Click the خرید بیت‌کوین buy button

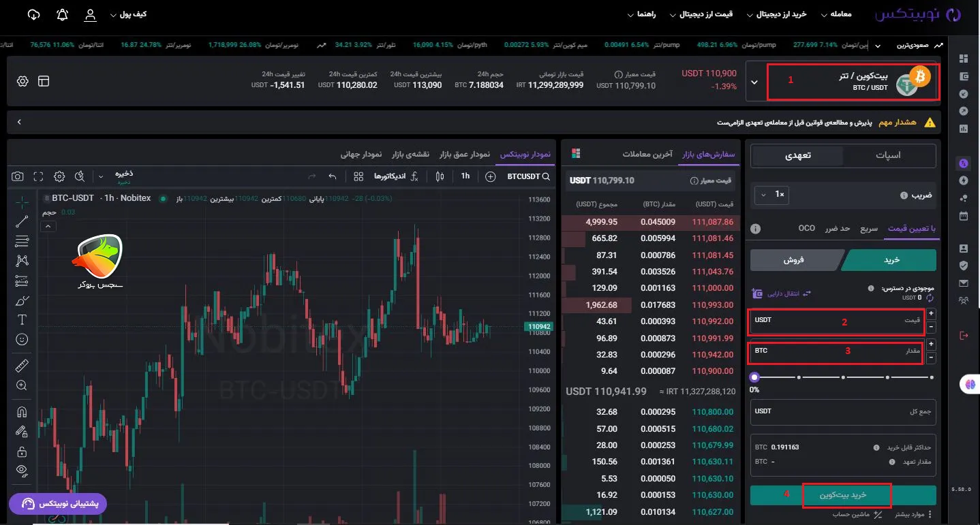tap(844, 495)
